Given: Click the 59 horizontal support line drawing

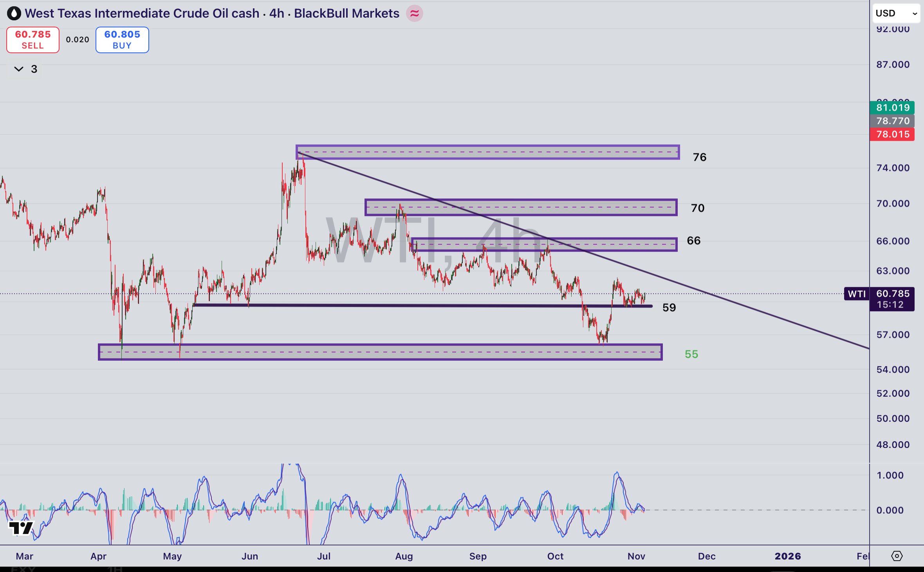Looking at the screenshot, I should 392,306.
